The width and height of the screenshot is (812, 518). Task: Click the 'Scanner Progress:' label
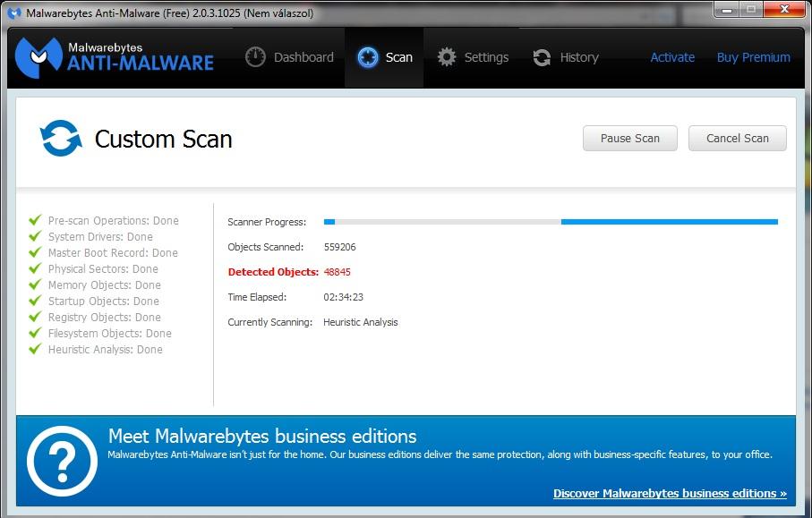[x=267, y=222]
